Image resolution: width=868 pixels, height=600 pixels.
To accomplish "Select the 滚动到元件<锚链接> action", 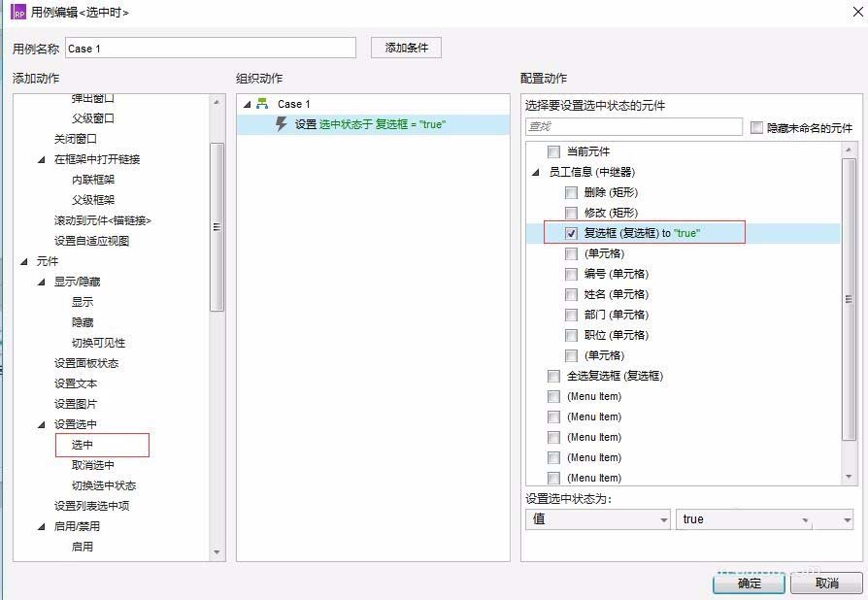I will 102,220.
